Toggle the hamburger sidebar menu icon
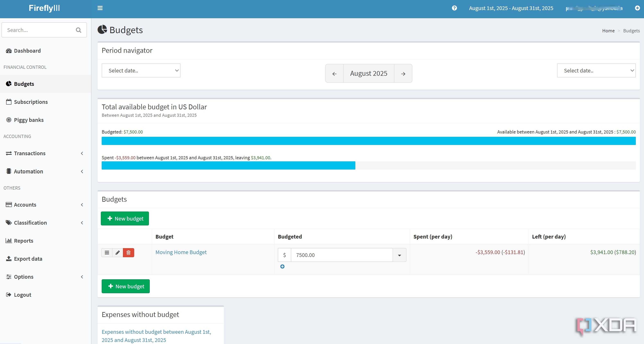 point(100,8)
